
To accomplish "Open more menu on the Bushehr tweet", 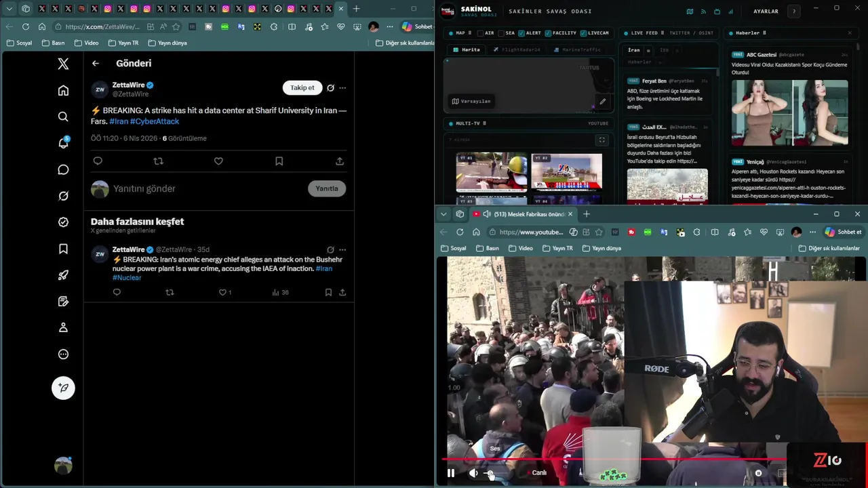I will coord(342,249).
